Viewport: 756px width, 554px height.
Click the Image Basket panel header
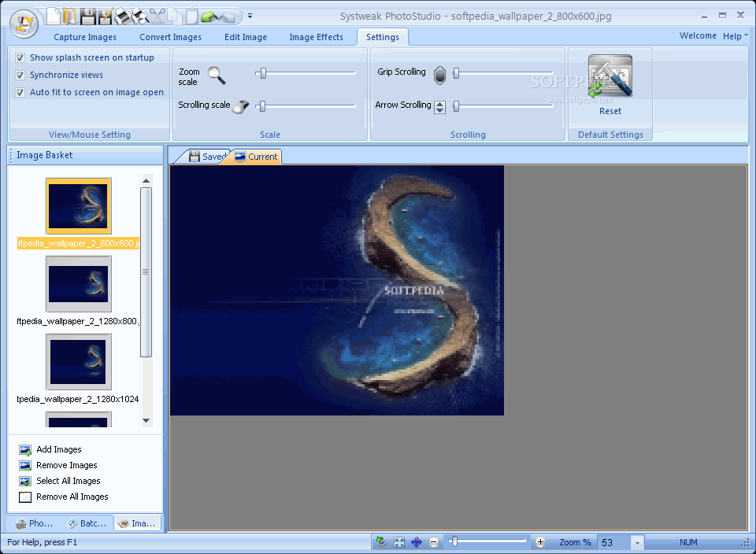pos(85,155)
